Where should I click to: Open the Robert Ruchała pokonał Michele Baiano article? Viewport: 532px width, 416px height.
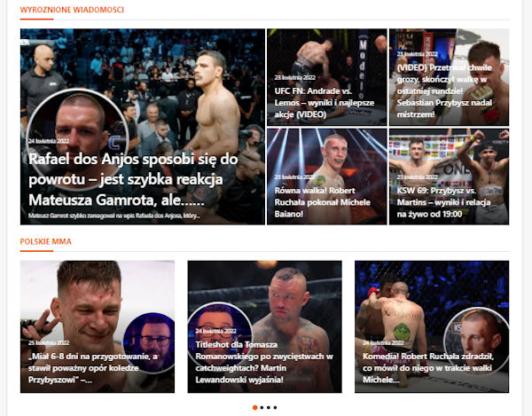coord(323,202)
